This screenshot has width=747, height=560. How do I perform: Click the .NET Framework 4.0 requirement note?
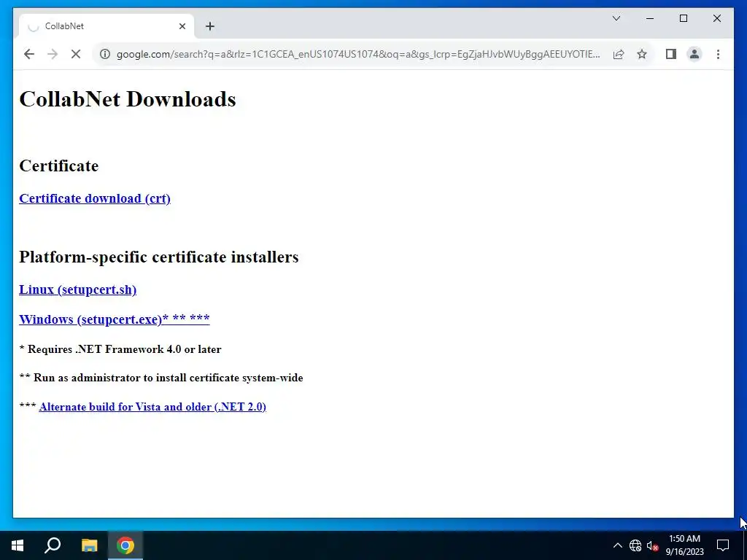pos(120,349)
